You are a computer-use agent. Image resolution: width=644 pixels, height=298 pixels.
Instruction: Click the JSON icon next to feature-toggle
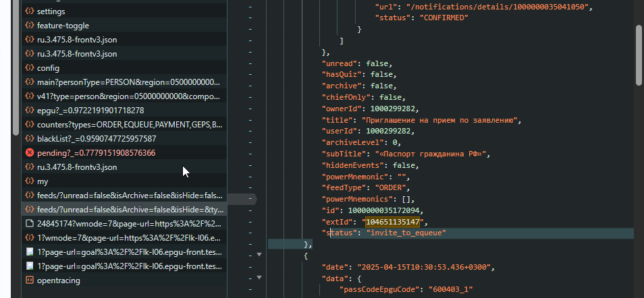tap(29, 26)
